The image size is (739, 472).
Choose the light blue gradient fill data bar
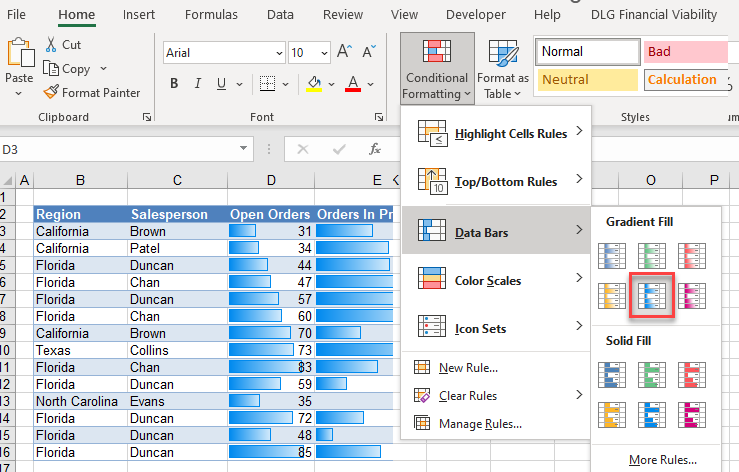pos(652,296)
